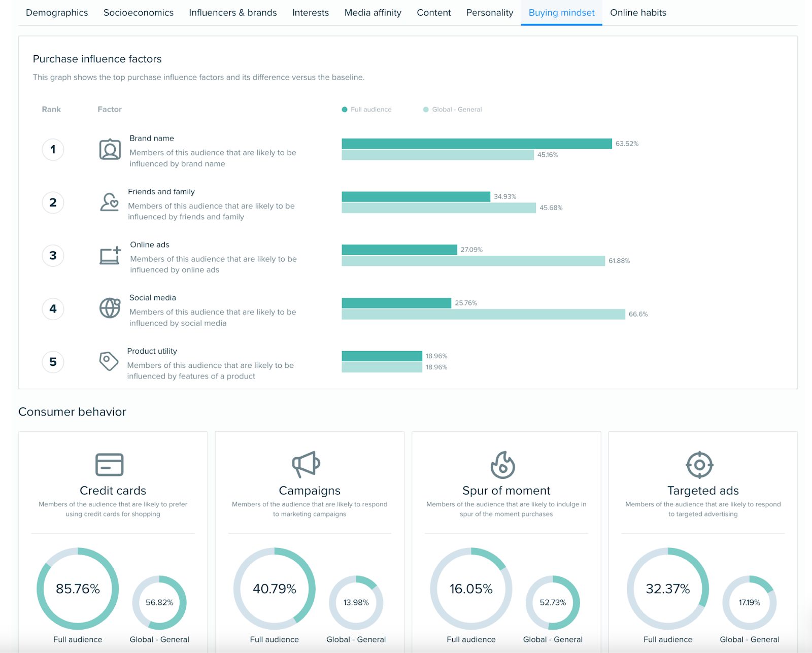Open the Demographics tab
Image resolution: width=812 pixels, height=653 pixels.
pos(57,13)
